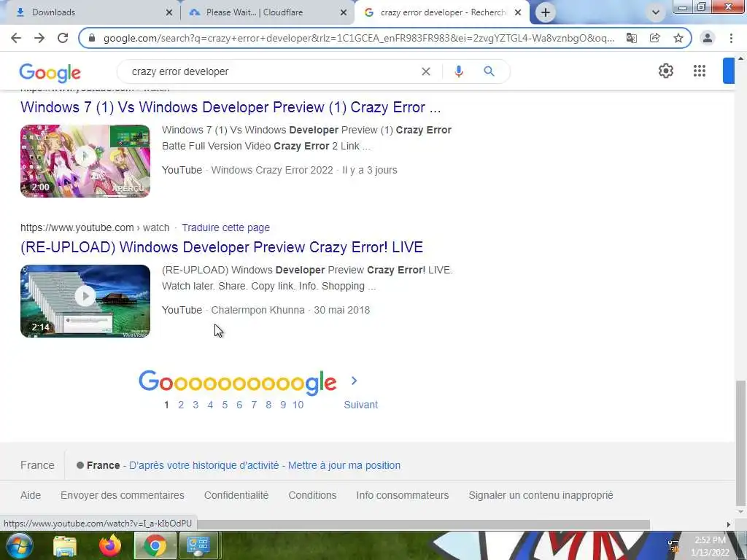Select the Chrome taskbar button
The image size is (747, 560).
point(155,545)
